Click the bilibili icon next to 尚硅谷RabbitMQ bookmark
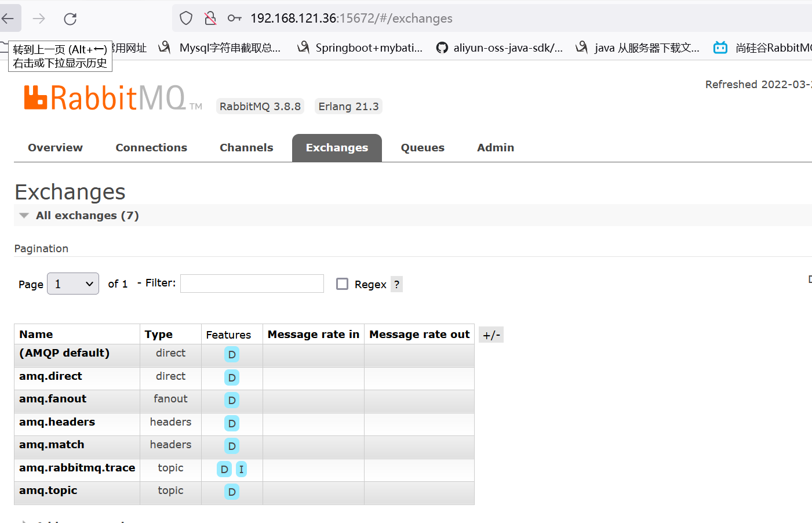This screenshot has width=812, height=523. pyautogui.click(x=720, y=48)
